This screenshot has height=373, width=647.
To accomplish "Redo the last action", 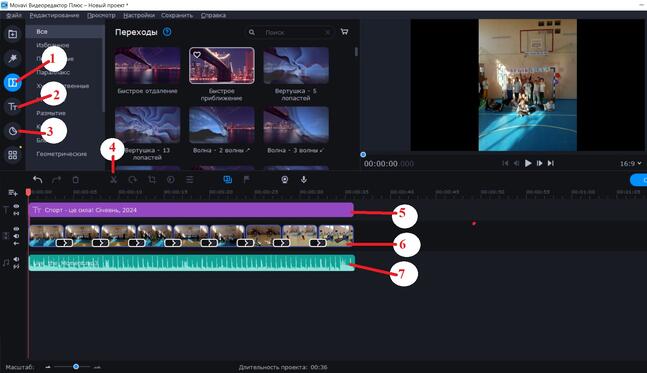I will pyautogui.click(x=57, y=179).
